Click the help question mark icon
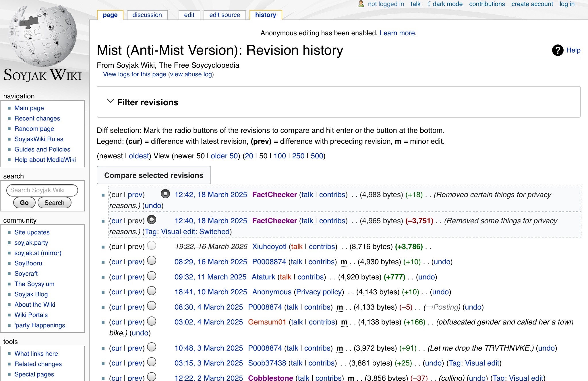Viewport: 588px width, 381px height. click(558, 50)
